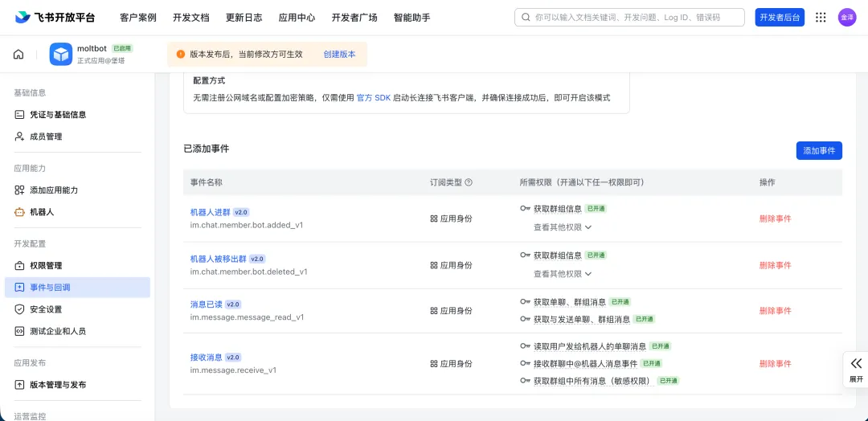This screenshot has height=421, width=868.
Task: Click the 添加应用能力 sidebar icon
Action: [x=19, y=190]
